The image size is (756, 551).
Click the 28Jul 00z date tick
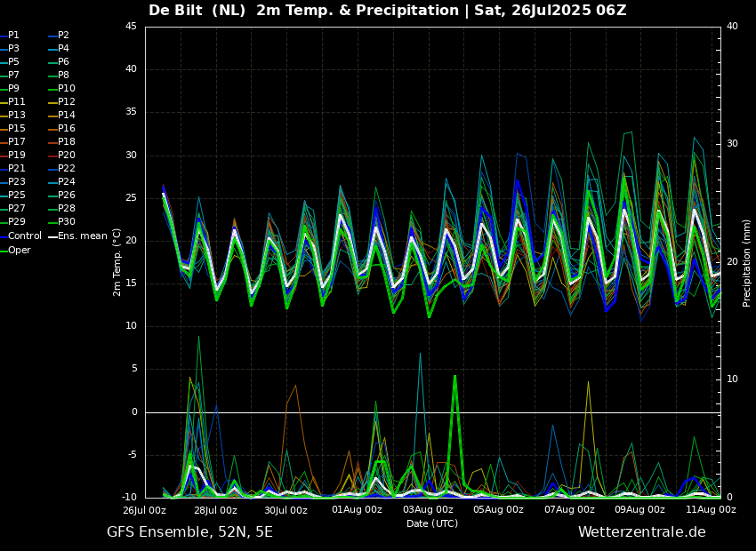215,509
